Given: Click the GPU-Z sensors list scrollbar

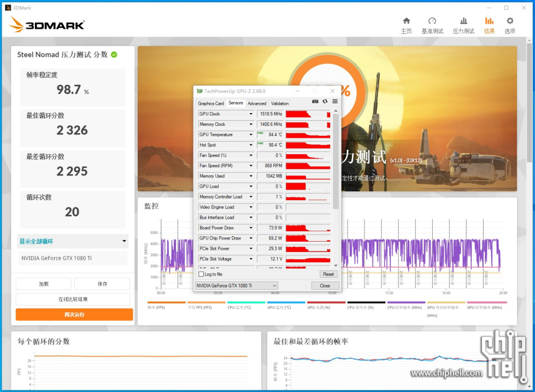Looking at the screenshot, I should [x=336, y=164].
